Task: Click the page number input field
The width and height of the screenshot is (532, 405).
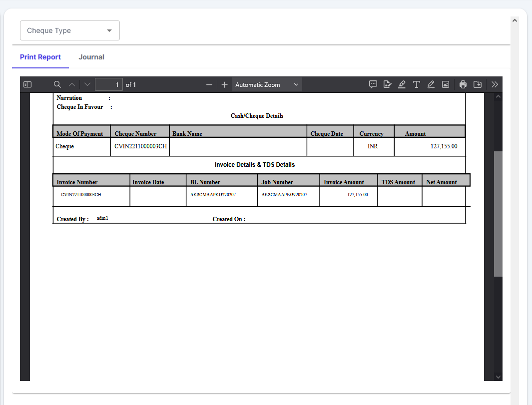Action: click(108, 84)
